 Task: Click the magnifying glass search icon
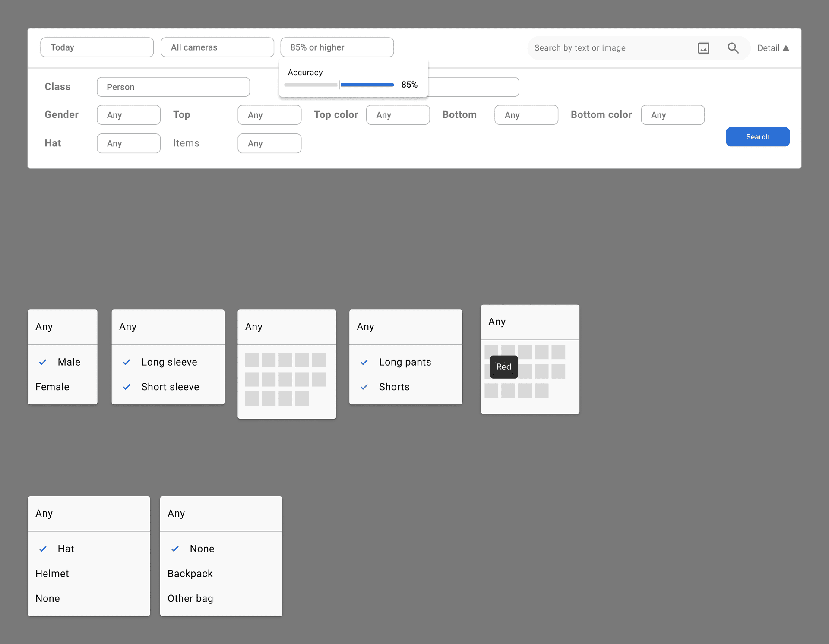pyautogui.click(x=733, y=48)
